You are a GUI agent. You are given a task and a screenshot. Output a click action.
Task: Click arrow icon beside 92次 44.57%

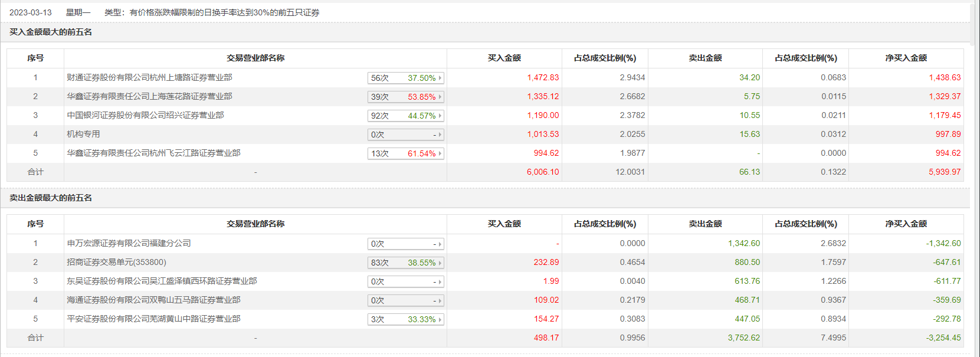click(x=440, y=116)
